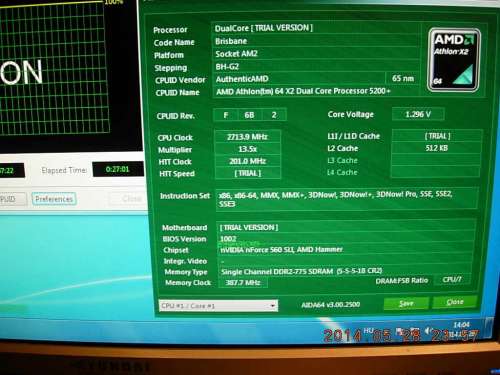Click the AMD Athlon X2 logo badge
Image resolution: width=500 pixels, height=375 pixels.
[453, 60]
